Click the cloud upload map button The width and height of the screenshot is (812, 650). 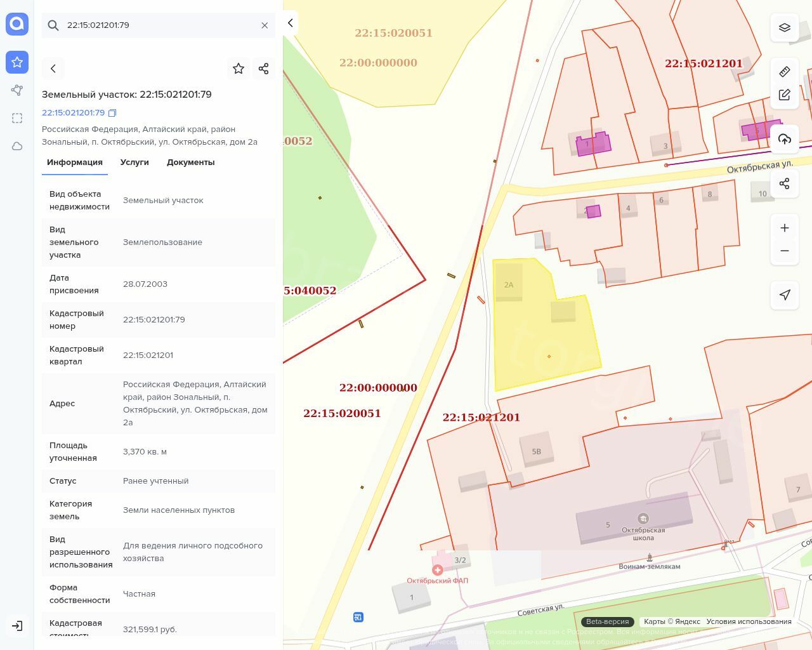[x=785, y=139]
